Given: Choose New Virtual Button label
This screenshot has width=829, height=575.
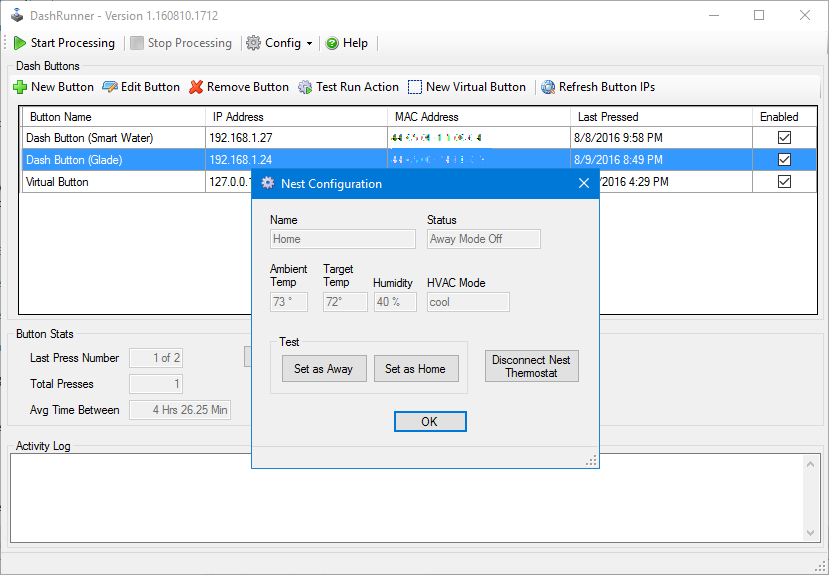Looking at the screenshot, I should coord(476,87).
